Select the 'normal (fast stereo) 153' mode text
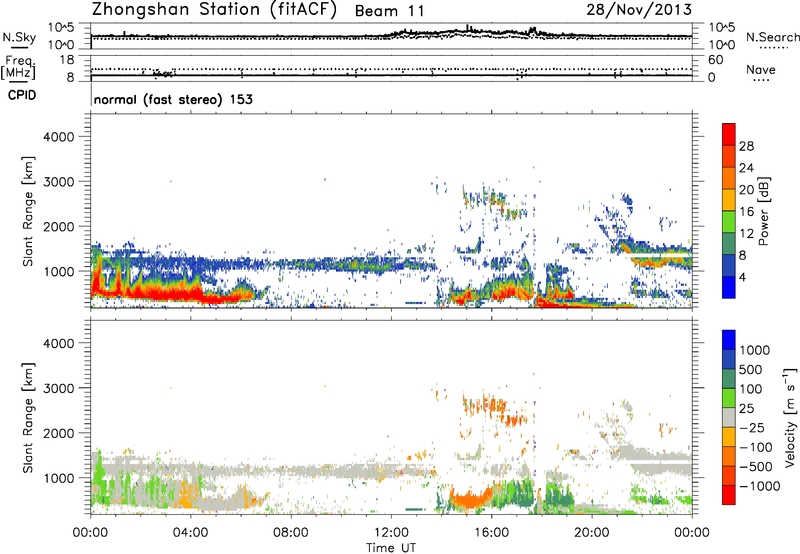Viewport: 800px width, 554px height. coord(173,99)
